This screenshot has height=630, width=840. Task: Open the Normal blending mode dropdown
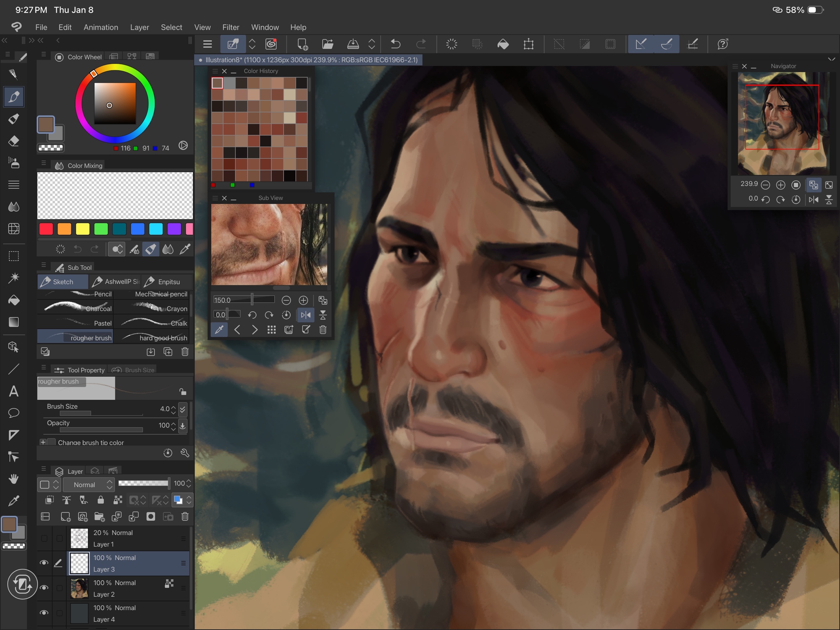coord(89,485)
